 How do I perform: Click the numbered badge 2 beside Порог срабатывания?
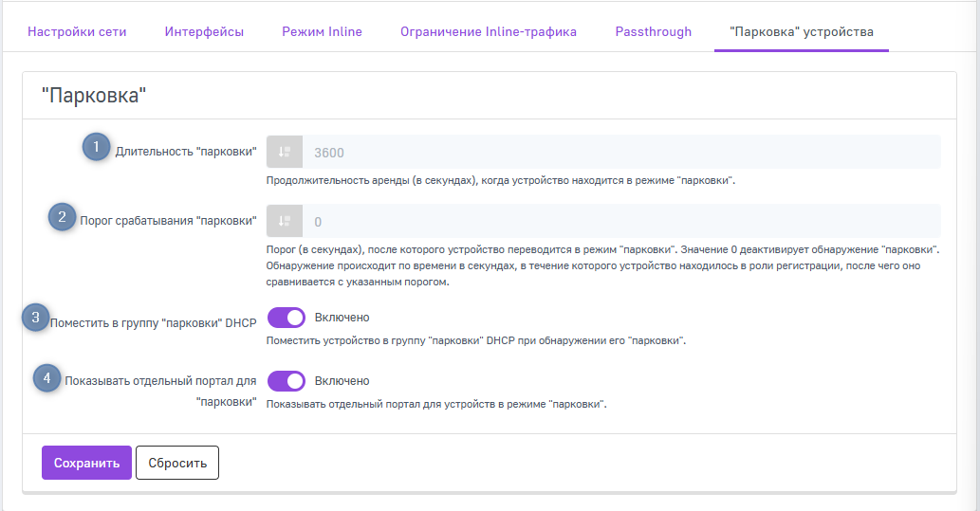pos(63,216)
